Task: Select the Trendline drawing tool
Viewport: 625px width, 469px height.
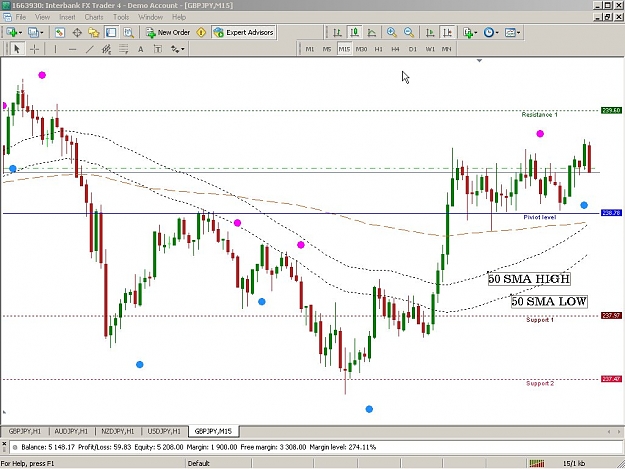Action: 90,49
